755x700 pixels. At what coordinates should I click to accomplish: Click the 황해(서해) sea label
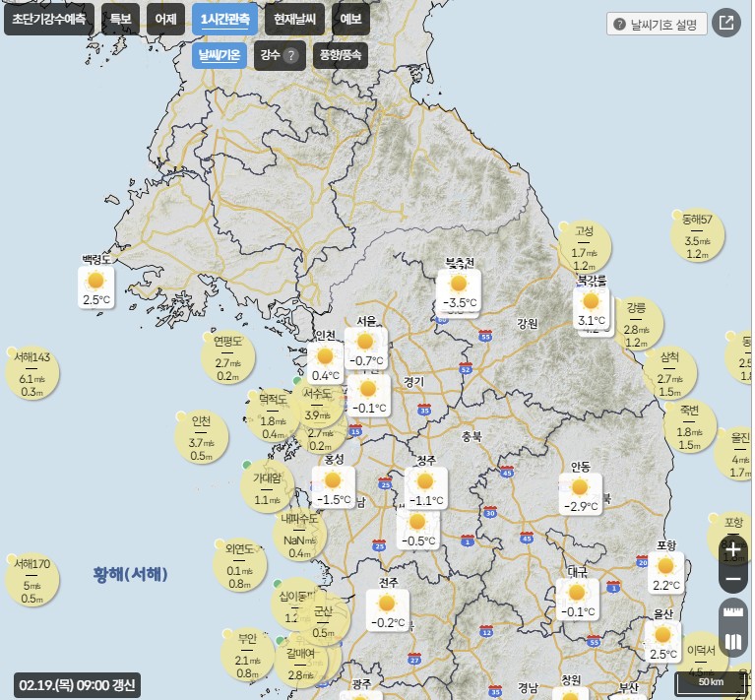point(130,574)
